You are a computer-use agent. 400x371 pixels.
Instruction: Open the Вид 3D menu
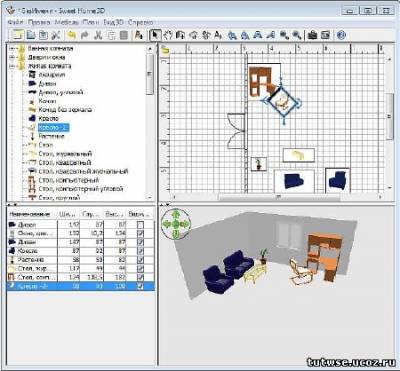click(x=113, y=22)
